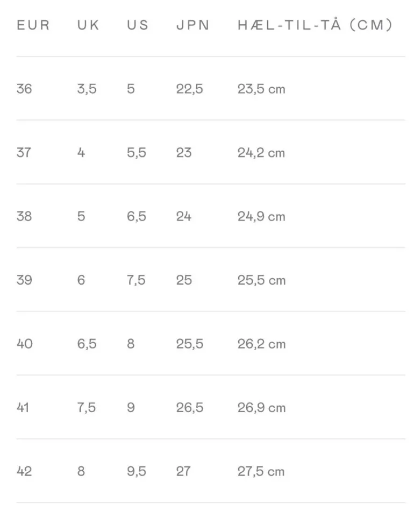Select EUR size 39 cell
Viewport: 414px width, 532px height.
pyautogui.click(x=24, y=280)
